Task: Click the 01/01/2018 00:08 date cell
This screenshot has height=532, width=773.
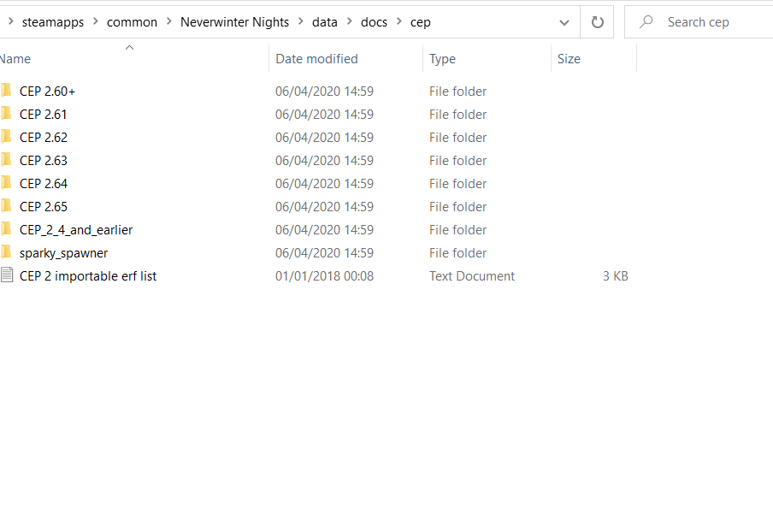Action: 324,276
